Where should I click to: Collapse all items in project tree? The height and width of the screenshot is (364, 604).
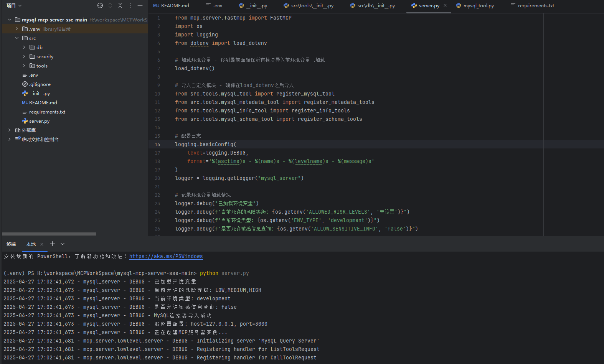tap(120, 5)
